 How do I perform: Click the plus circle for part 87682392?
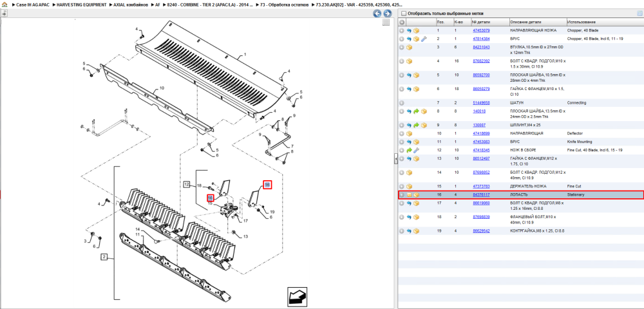(x=402, y=62)
